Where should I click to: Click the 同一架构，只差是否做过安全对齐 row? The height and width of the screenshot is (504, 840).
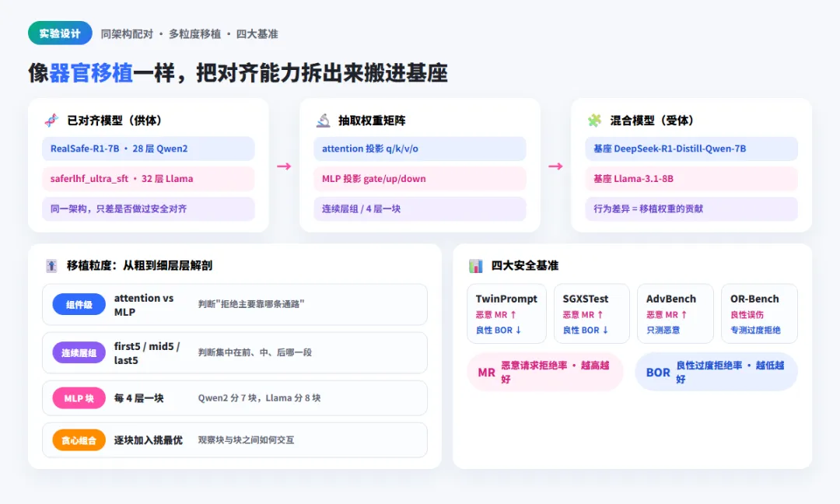[x=149, y=209]
